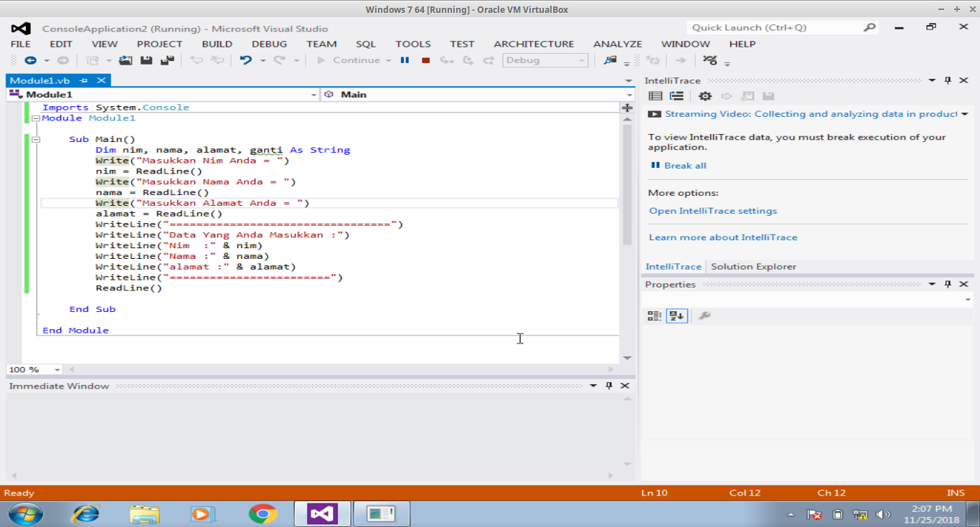
Task: Click the Save All toolbar icon
Action: [x=167, y=60]
